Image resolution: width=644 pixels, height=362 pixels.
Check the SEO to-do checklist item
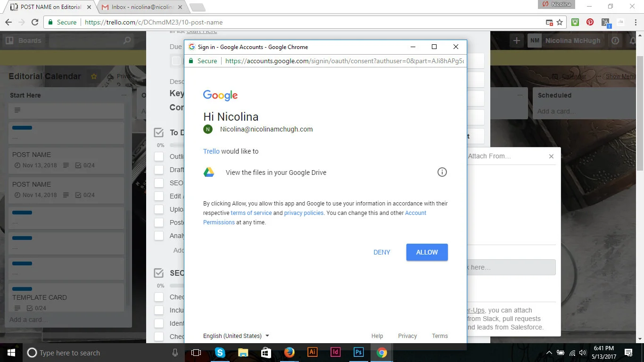pyautogui.click(x=159, y=183)
